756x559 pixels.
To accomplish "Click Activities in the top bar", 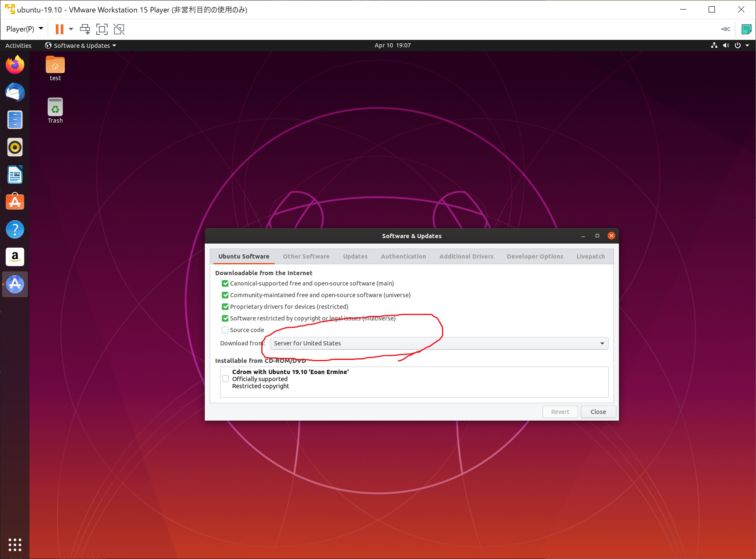I will click(x=18, y=45).
